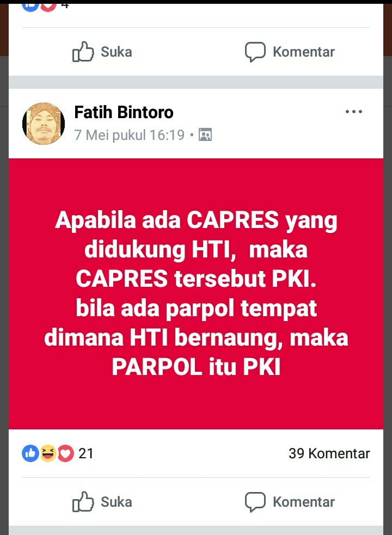Click the thumbs-up Suka icon under Fatih's post
This screenshot has width=392, height=535.
tap(83, 502)
